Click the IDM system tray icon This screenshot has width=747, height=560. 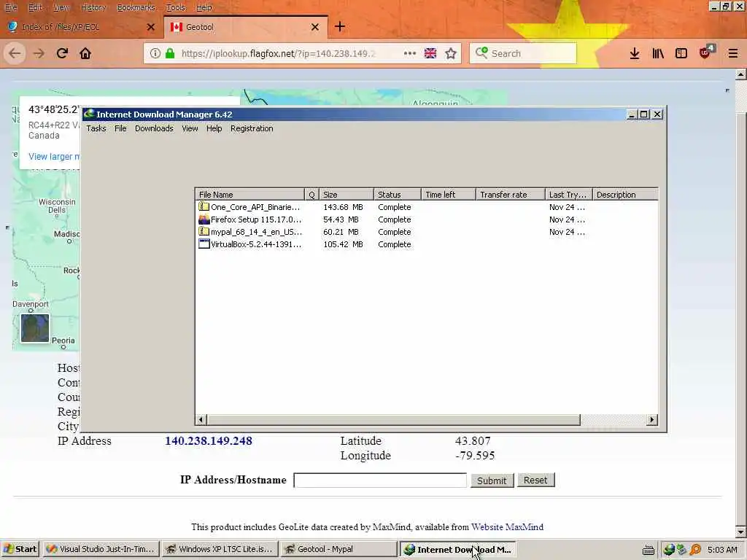(669, 550)
